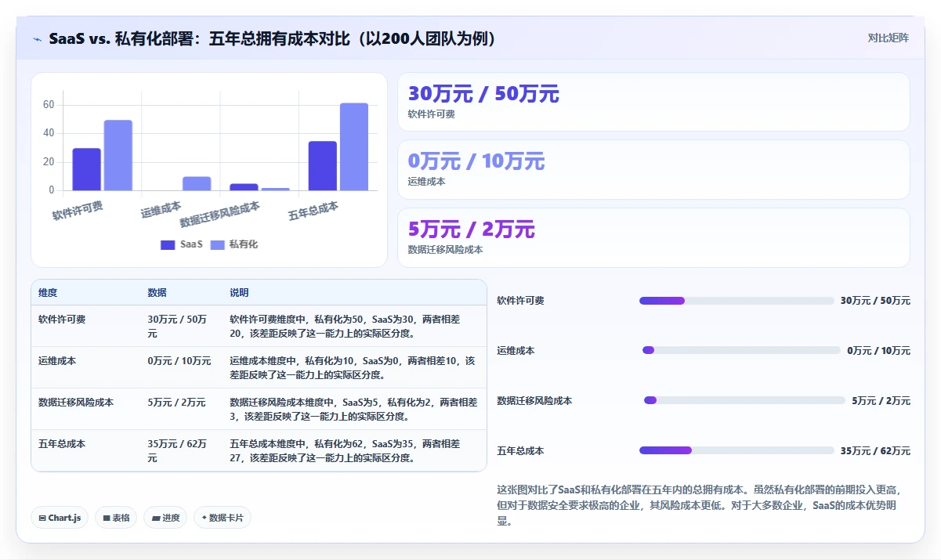941x560 pixels.
Task: Click the 对比矩阵 label in header
Action: [889, 38]
